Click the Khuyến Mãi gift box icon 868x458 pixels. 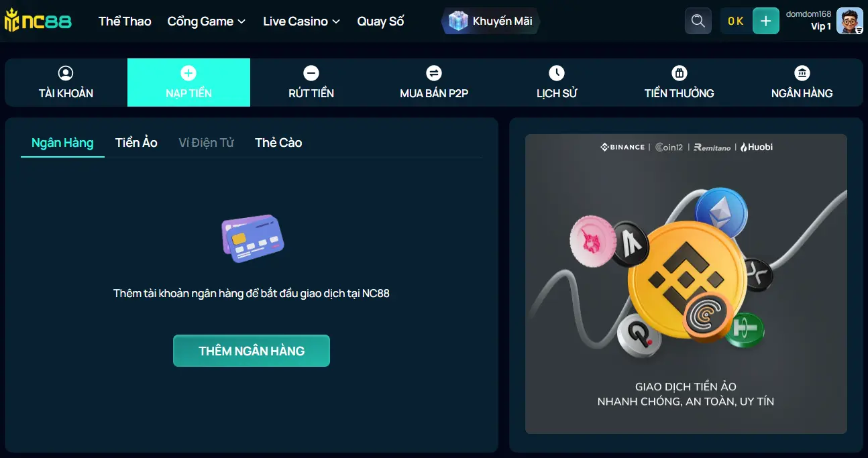tap(457, 21)
